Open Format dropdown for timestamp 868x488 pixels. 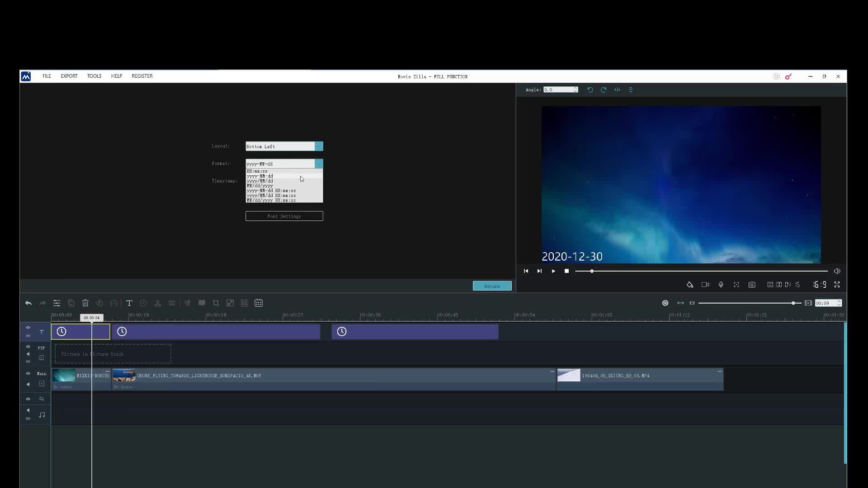coord(319,163)
